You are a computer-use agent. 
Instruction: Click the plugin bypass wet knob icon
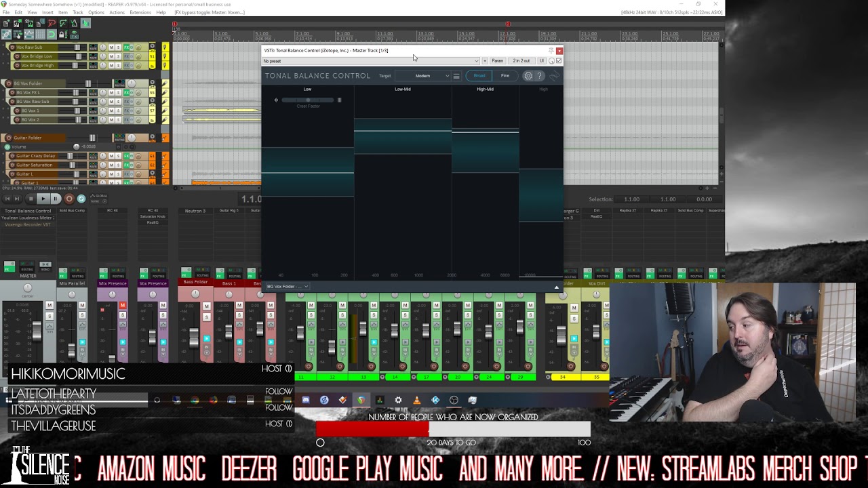point(552,61)
